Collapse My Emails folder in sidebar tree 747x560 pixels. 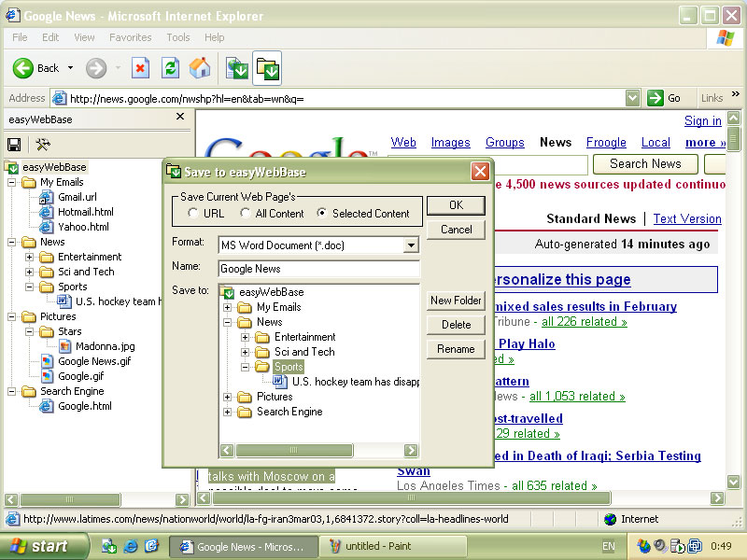click(x=11, y=182)
